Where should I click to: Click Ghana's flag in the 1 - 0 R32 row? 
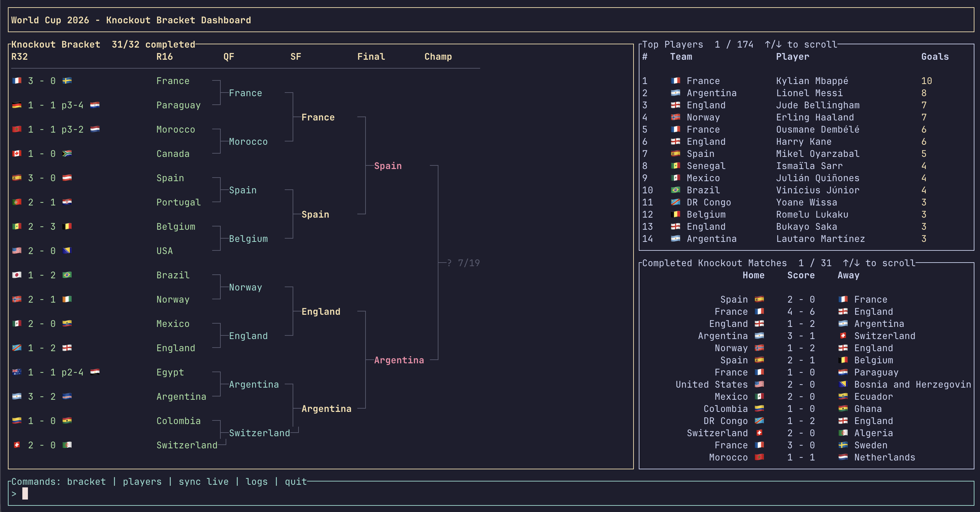(67, 421)
